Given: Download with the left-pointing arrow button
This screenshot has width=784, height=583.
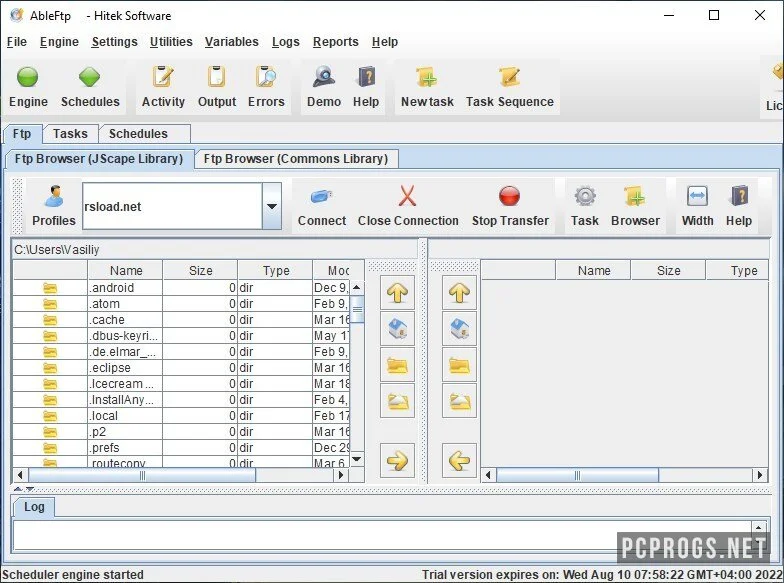Looking at the screenshot, I should pyautogui.click(x=460, y=460).
